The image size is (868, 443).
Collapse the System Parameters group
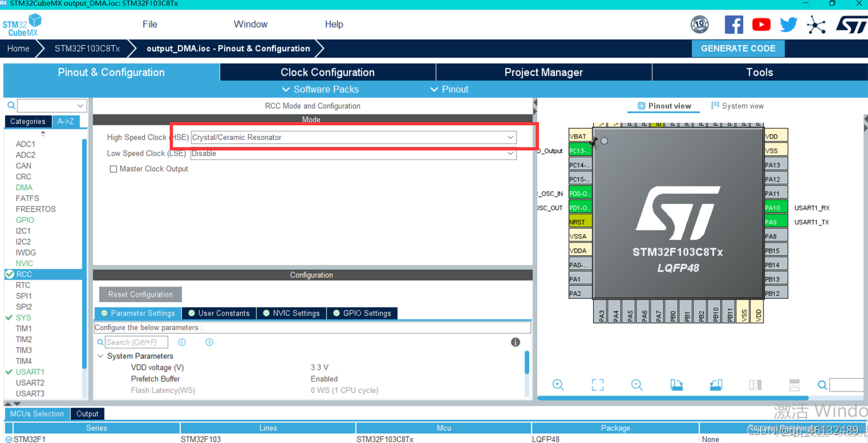(101, 356)
